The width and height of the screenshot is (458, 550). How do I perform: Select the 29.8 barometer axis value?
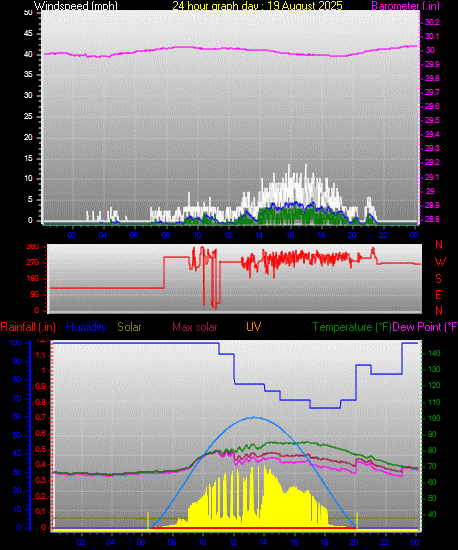(432, 79)
